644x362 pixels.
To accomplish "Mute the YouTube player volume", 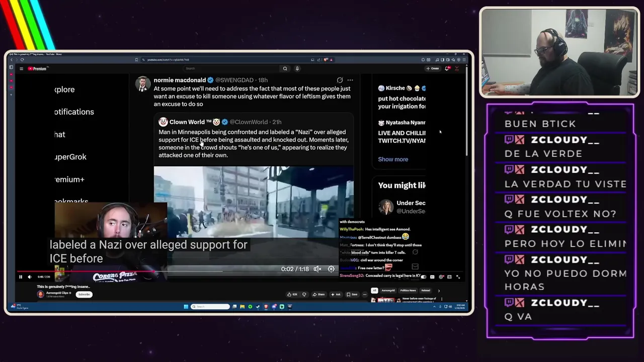I will (30, 277).
